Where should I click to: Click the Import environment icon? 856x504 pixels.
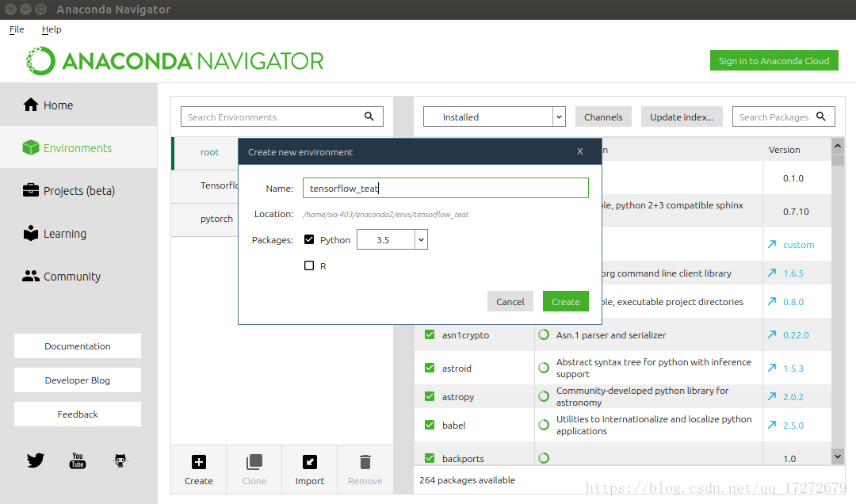310,462
